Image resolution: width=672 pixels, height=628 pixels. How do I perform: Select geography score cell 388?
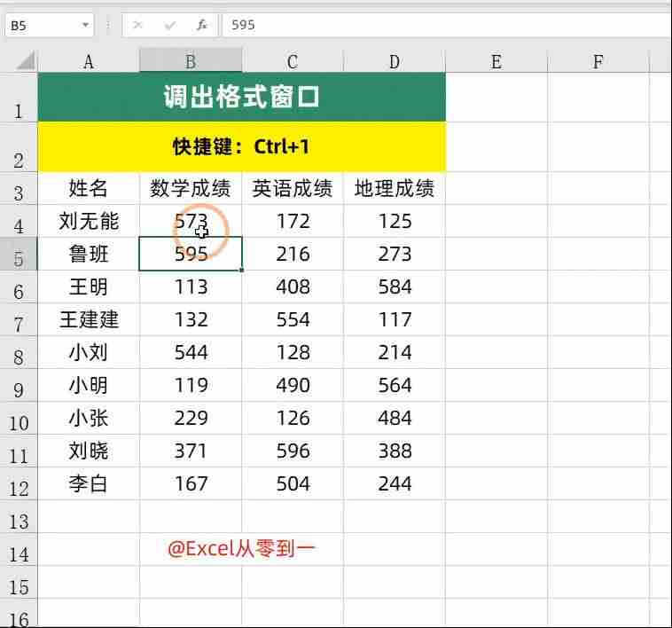pos(395,451)
